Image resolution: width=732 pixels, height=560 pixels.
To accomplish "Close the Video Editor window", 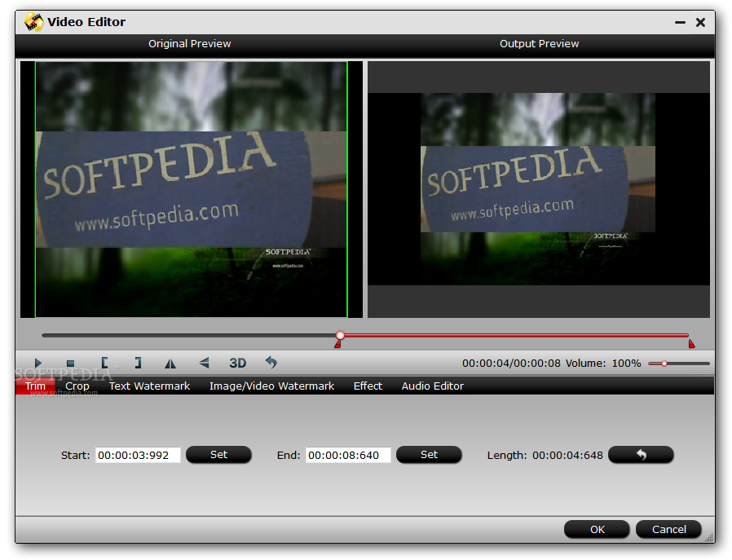I will pos(700,22).
